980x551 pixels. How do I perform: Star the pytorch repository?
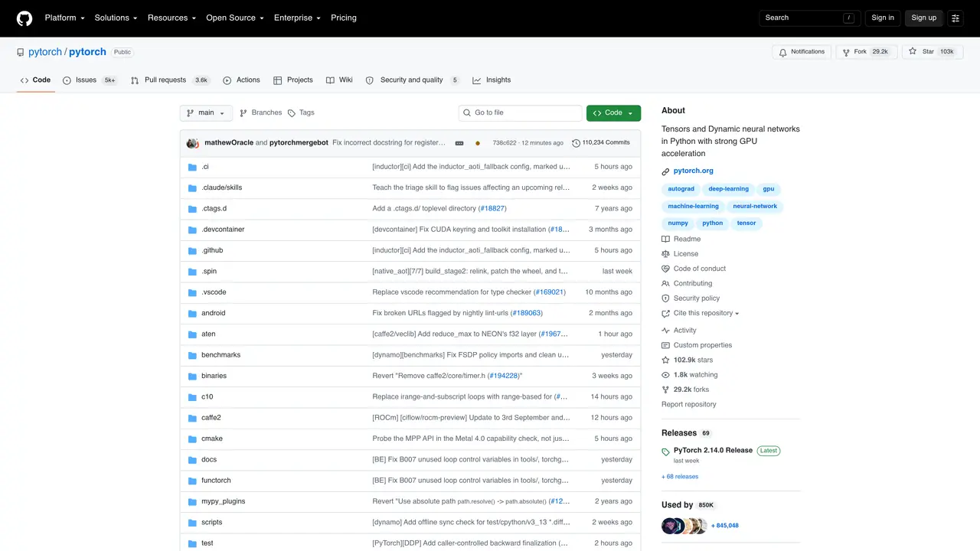pos(932,52)
